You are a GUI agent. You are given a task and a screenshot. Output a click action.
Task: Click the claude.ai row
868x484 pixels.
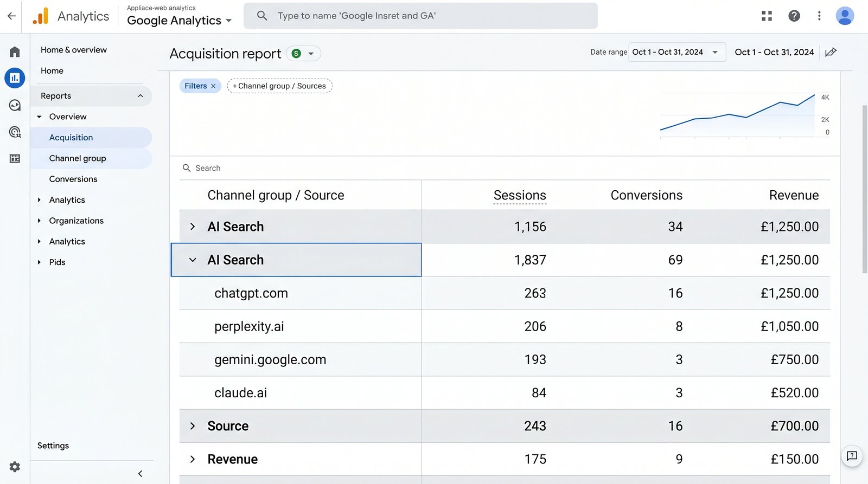[x=505, y=393]
